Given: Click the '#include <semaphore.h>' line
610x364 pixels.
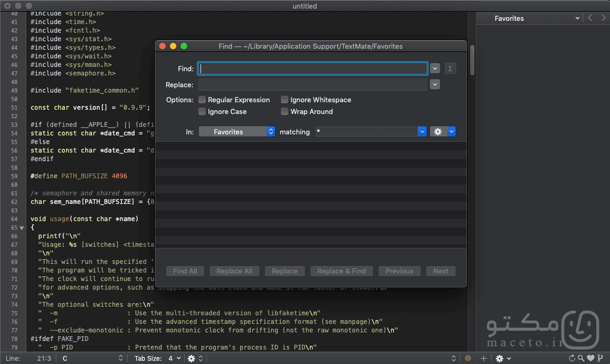Looking at the screenshot, I should pos(73,73).
